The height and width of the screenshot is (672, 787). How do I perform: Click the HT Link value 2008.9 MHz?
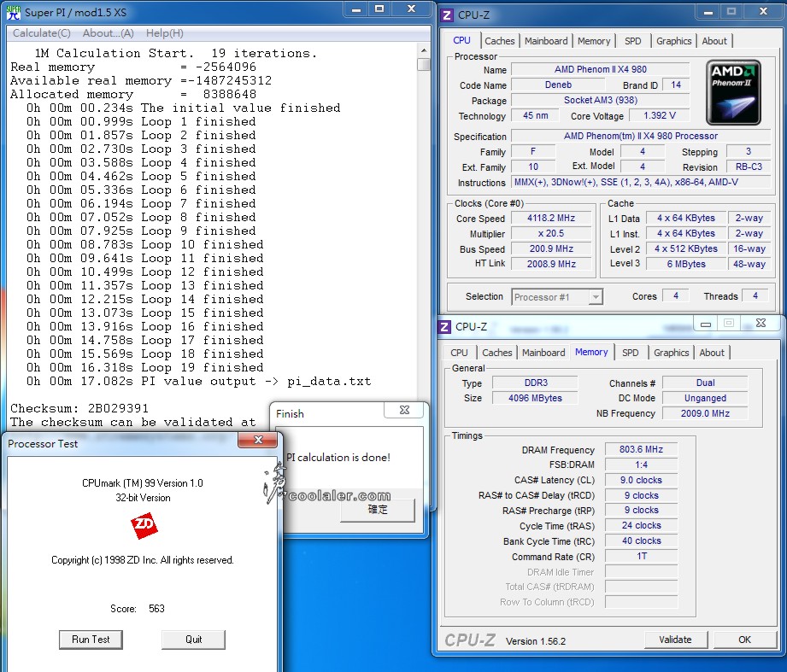[550, 264]
